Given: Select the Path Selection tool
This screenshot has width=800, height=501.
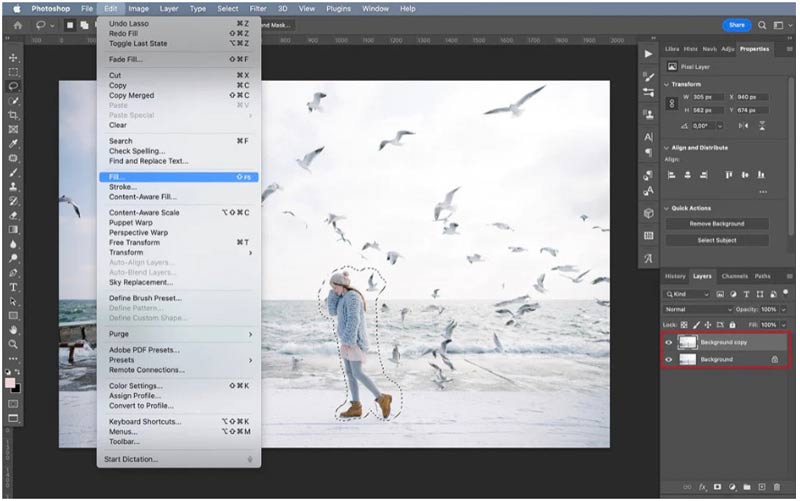Looking at the screenshot, I should pos(13,302).
